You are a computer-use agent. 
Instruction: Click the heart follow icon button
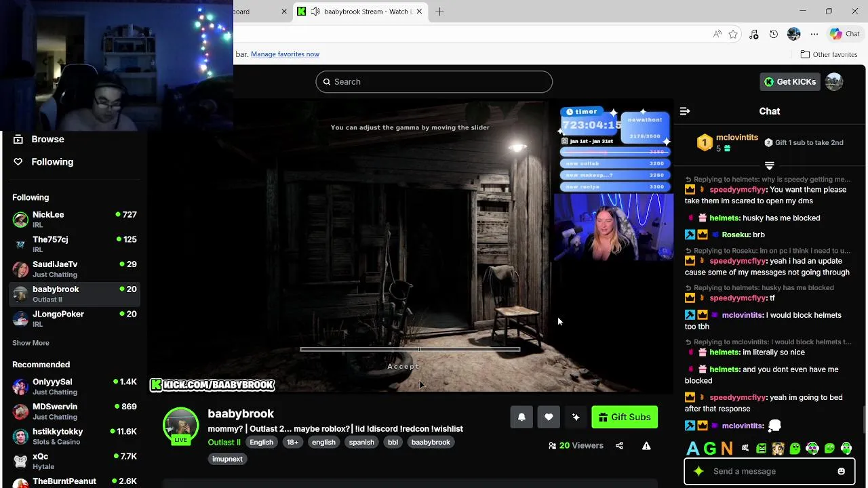coord(549,418)
